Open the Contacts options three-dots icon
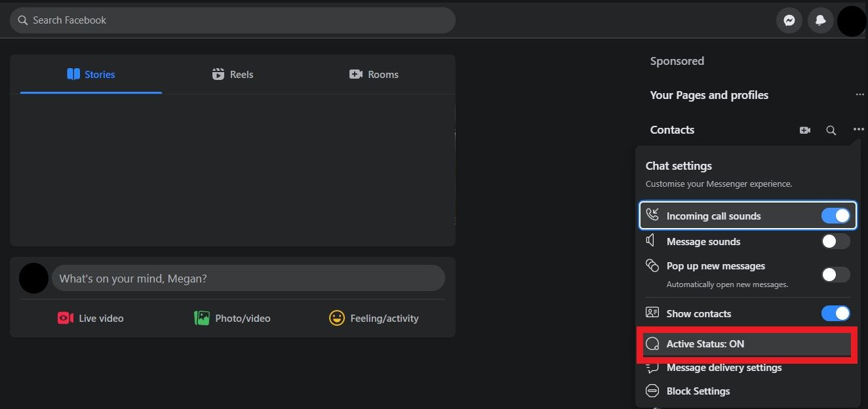This screenshot has height=409, width=868. point(859,130)
